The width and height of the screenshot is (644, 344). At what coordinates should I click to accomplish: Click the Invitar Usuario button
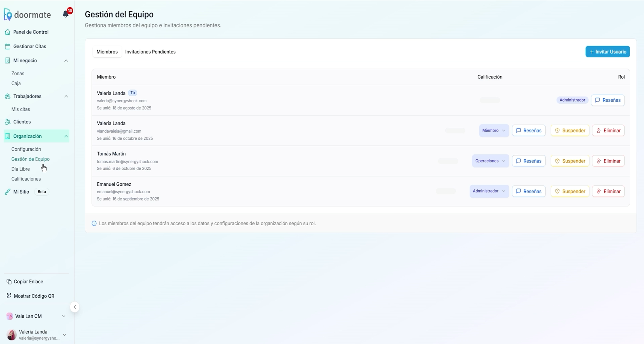(x=608, y=52)
